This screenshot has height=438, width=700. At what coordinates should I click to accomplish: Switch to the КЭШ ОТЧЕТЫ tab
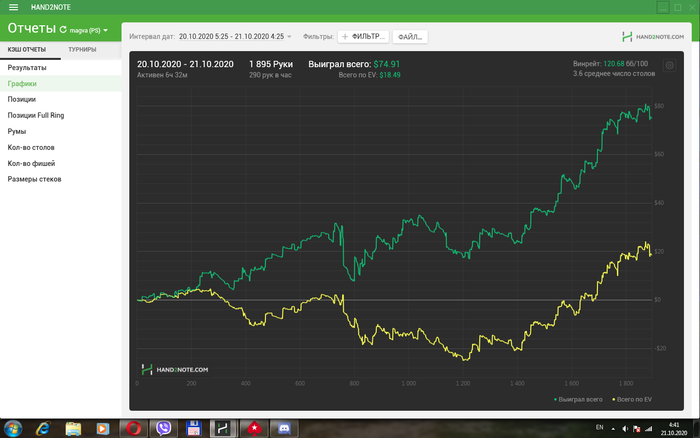point(27,50)
